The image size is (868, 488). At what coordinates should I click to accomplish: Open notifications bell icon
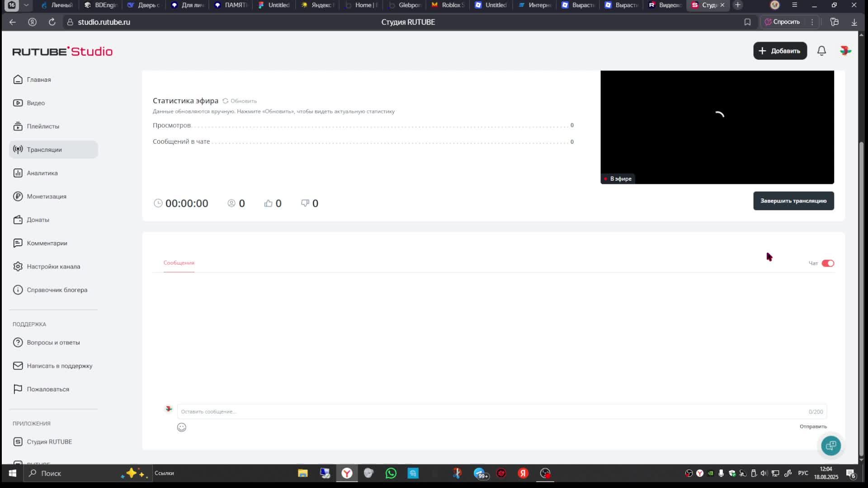821,51
